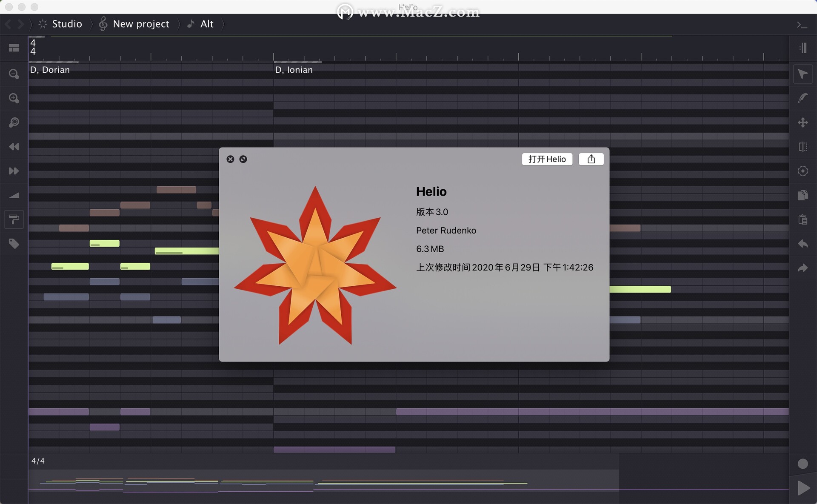Select the long purple note at the bottom
This screenshot has width=817, height=504.
point(592,412)
